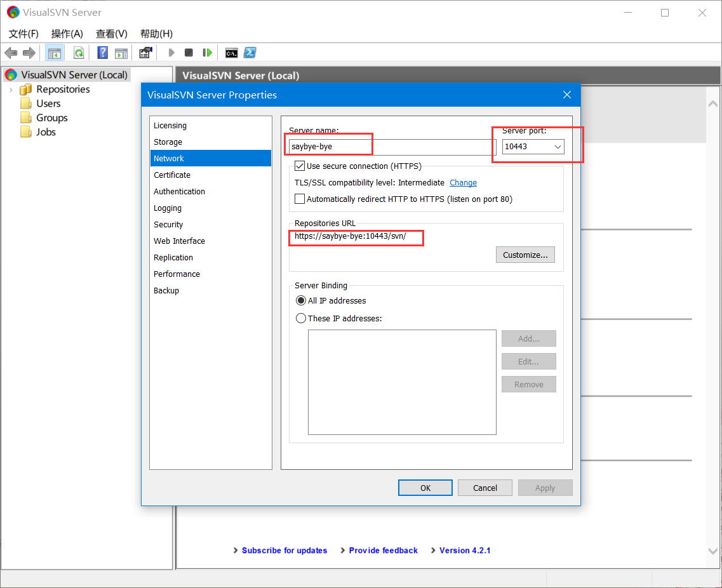Screen dimensions: 722x588
Task: Click the OK button
Action: (x=425, y=488)
